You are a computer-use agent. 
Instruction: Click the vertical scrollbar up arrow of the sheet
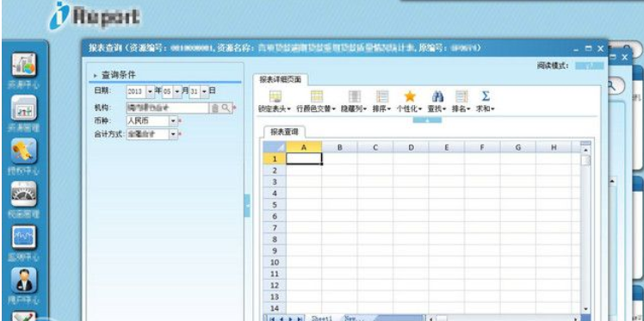(x=585, y=151)
